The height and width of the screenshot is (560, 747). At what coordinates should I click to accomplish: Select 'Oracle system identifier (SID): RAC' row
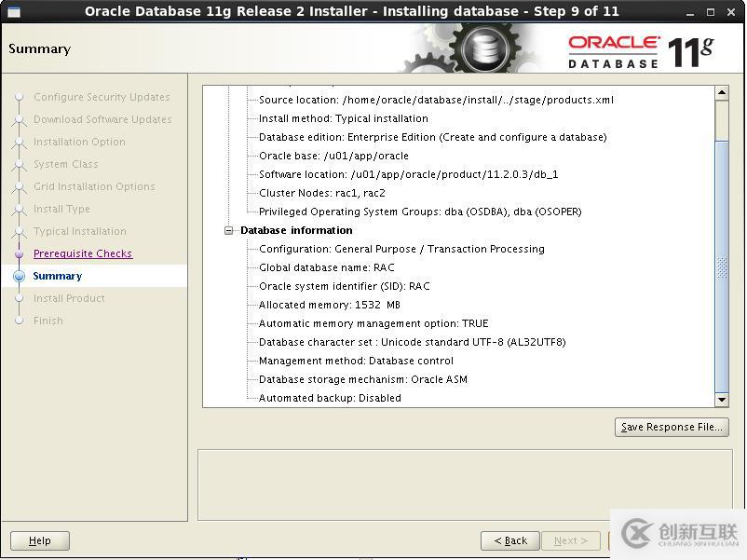(344, 286)
